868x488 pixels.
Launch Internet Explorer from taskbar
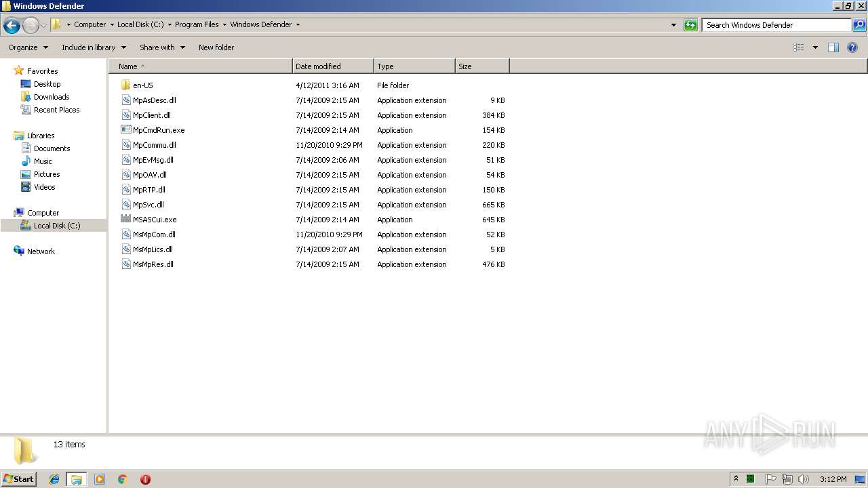pyautogui.click(x=54, y=479)
